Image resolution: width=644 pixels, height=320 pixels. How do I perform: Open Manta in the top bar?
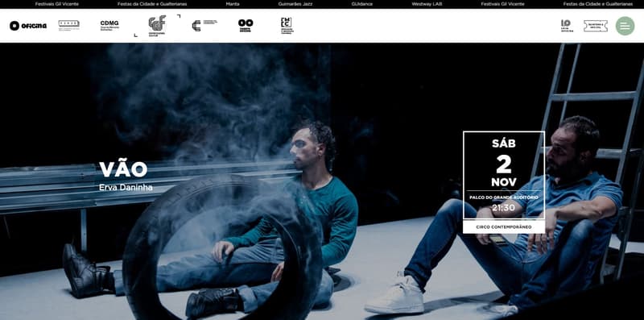click(233, 4)
